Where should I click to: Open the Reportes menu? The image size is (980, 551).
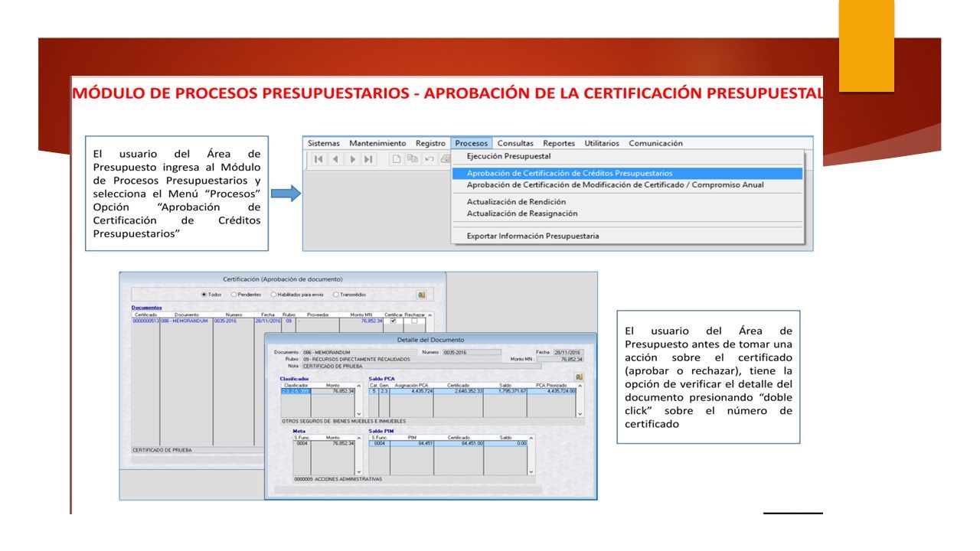pyautogui.click(x=559, y=143)
